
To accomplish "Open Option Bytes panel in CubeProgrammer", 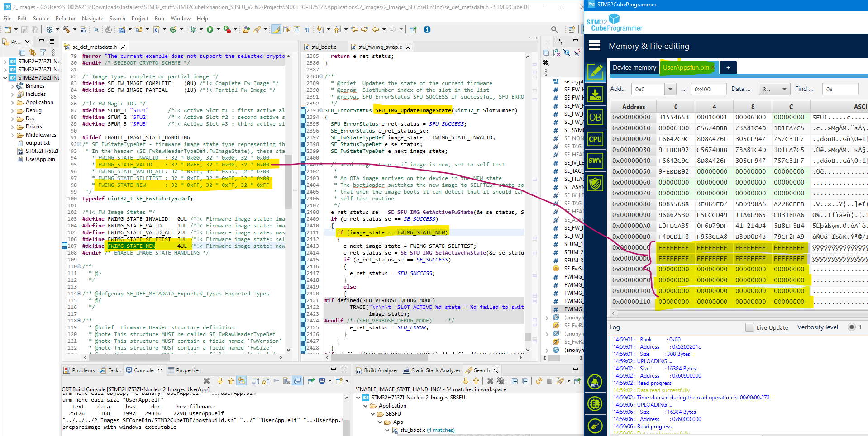I will tap(595, 117).
